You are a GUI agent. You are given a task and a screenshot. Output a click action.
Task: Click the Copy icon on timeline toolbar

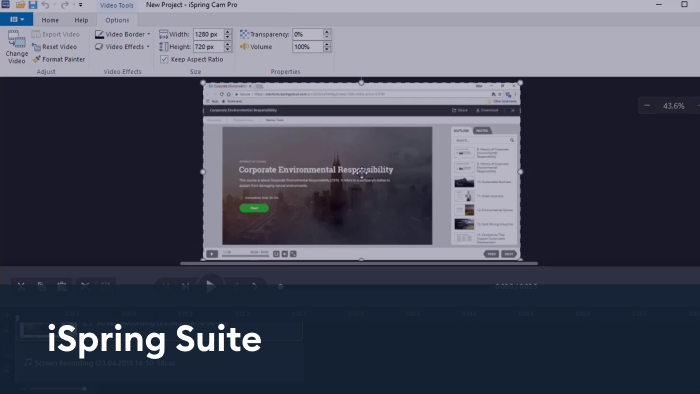click(41, 286)
